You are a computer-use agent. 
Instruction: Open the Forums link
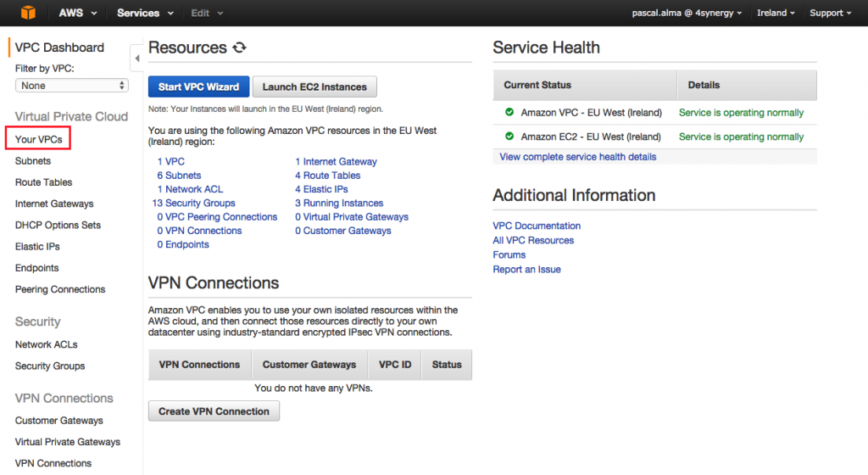pos(509,254)
